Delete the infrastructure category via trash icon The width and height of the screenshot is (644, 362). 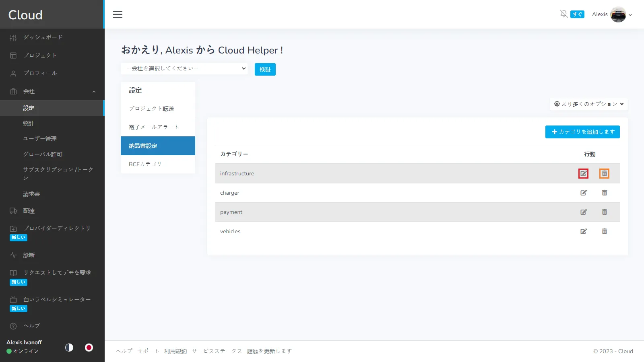point(604,173)
